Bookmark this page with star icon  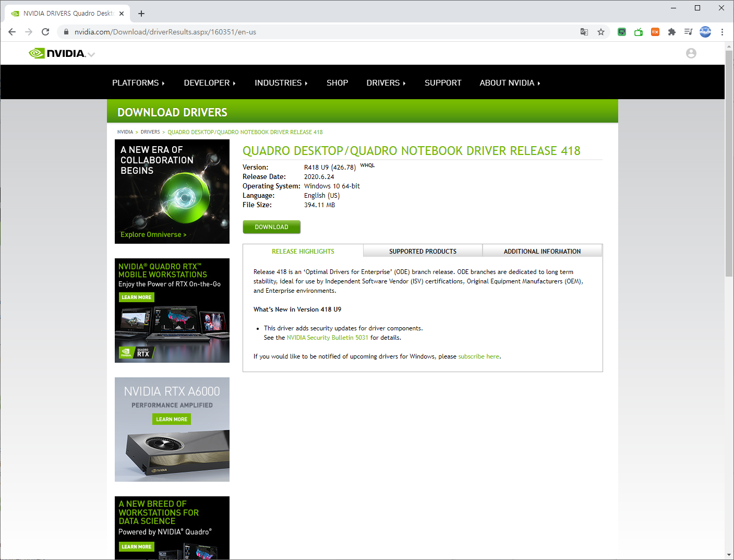pyautogui.click(x=601, y=32)
